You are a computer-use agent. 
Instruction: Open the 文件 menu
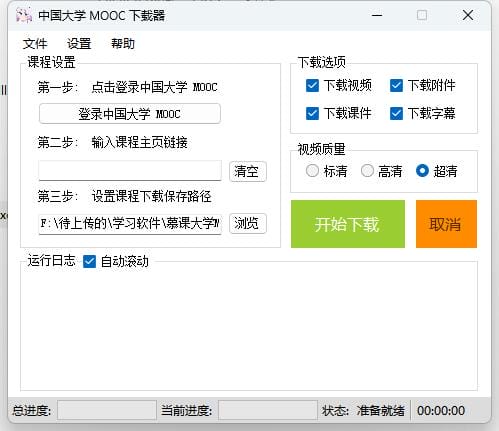[x=35, y=44]
